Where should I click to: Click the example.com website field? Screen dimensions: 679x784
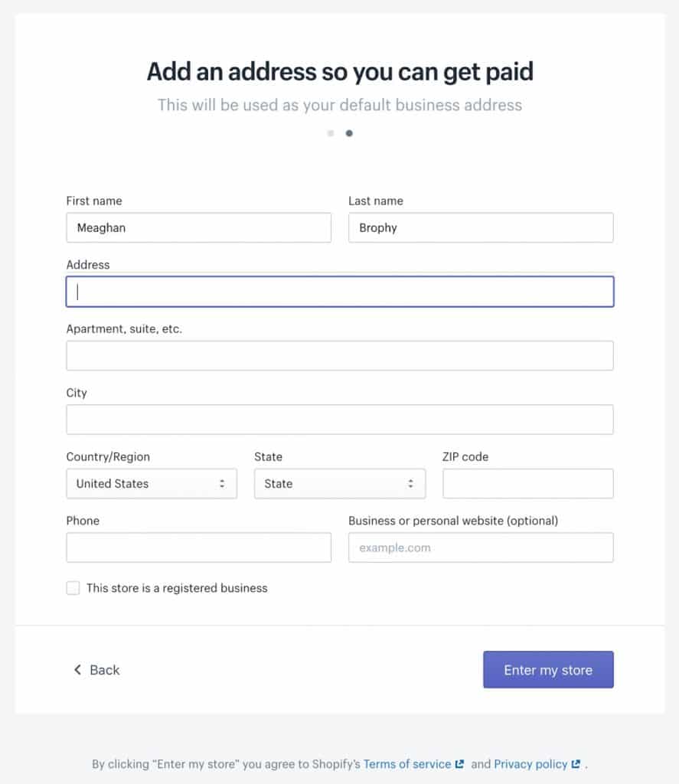pos(481,547)
